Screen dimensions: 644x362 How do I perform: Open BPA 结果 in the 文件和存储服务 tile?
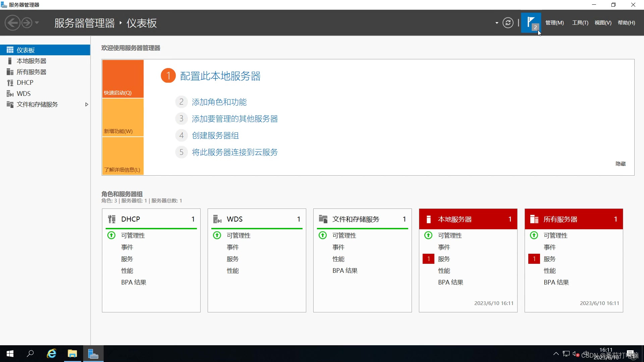(345, 270)
